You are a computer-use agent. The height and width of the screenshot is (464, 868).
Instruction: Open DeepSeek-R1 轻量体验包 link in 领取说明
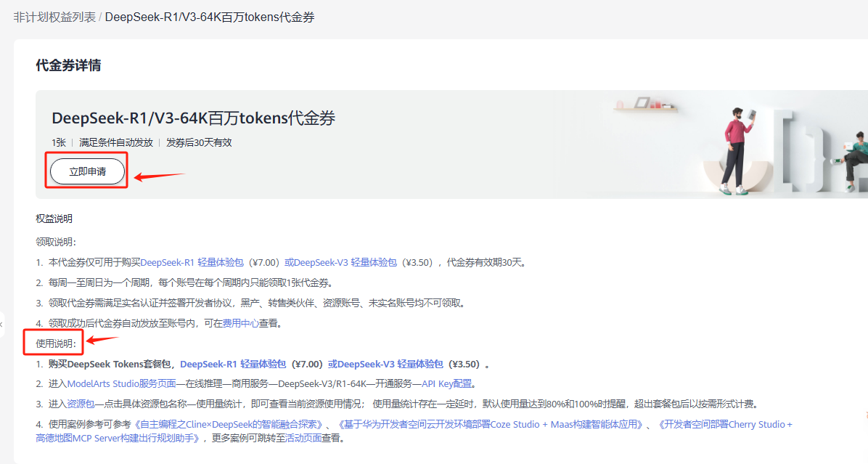click(192, 262)
